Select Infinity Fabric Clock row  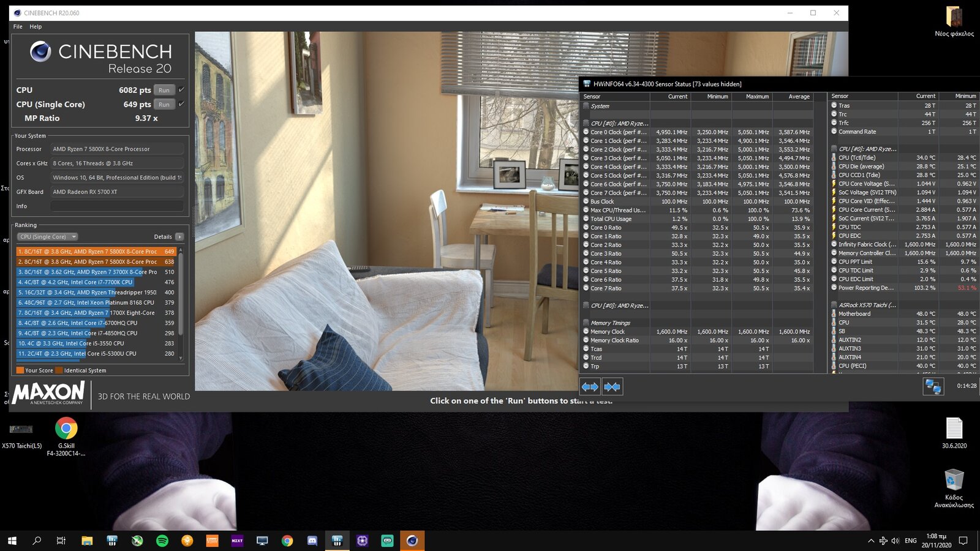[x=904, y=244]
